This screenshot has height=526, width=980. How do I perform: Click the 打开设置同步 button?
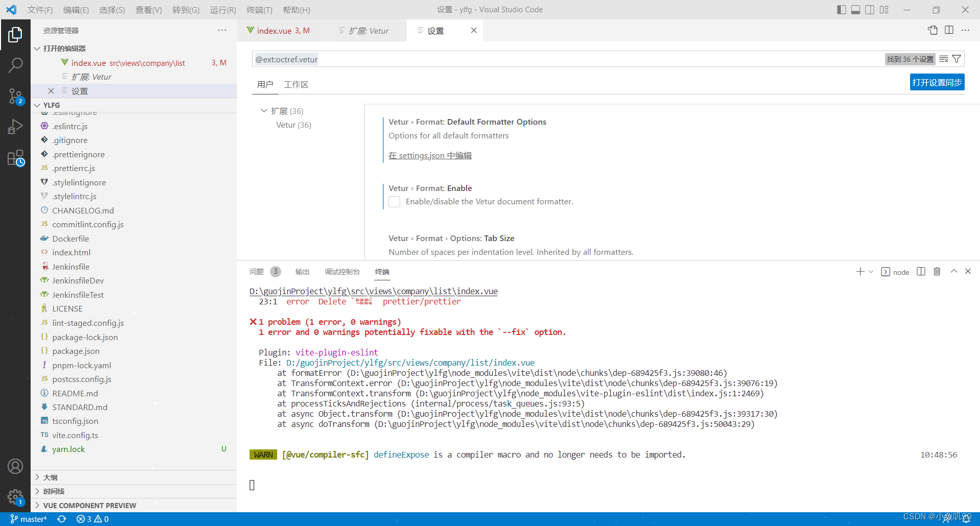(937, 82)
